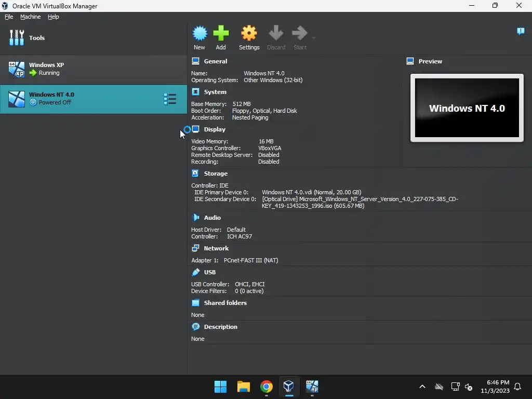Screen dimensions: 532x399
Task: Open Settings with the gear icon
Action: tap(249, 33)
